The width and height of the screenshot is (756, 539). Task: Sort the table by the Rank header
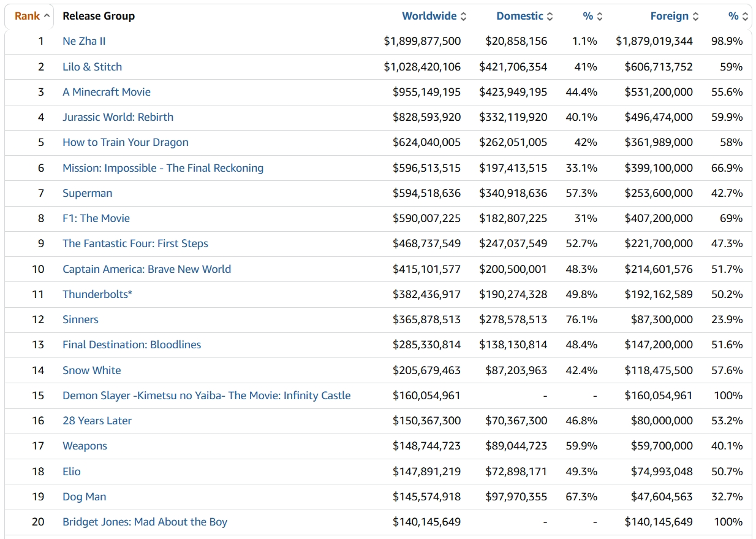pos(28,17)
